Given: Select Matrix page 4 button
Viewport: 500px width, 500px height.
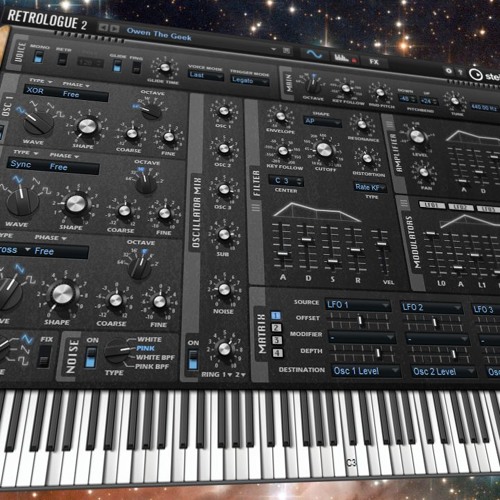Looking at the screenshot, I should click(278, 353).
